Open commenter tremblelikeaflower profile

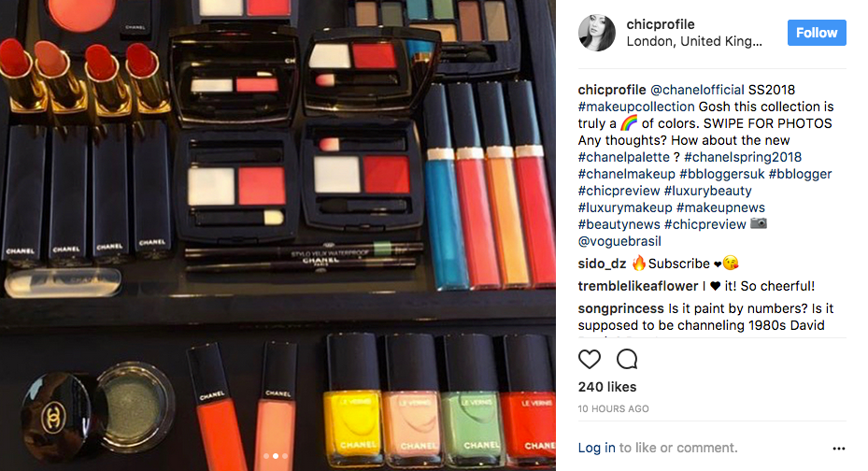(x=638, y=286)
